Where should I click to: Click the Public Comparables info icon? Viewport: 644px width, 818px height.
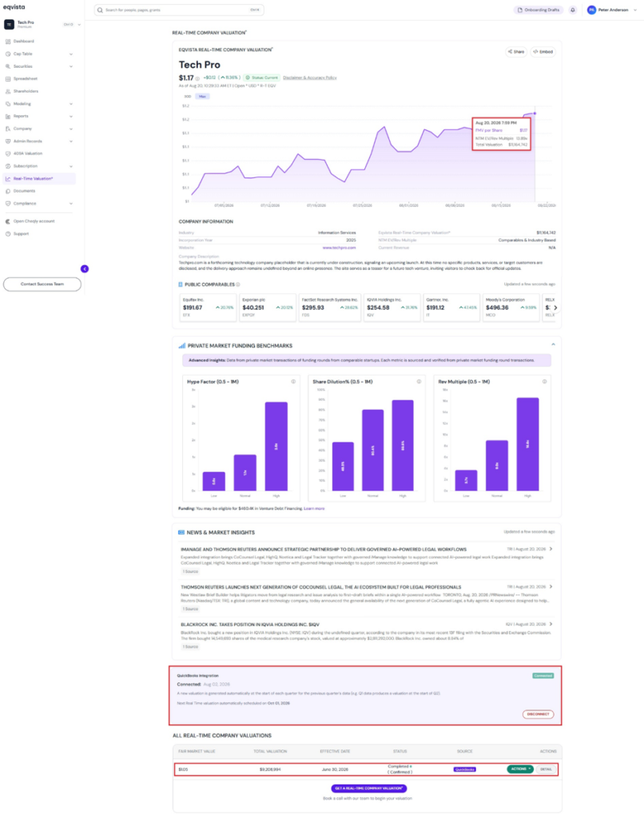click(238, 284)
